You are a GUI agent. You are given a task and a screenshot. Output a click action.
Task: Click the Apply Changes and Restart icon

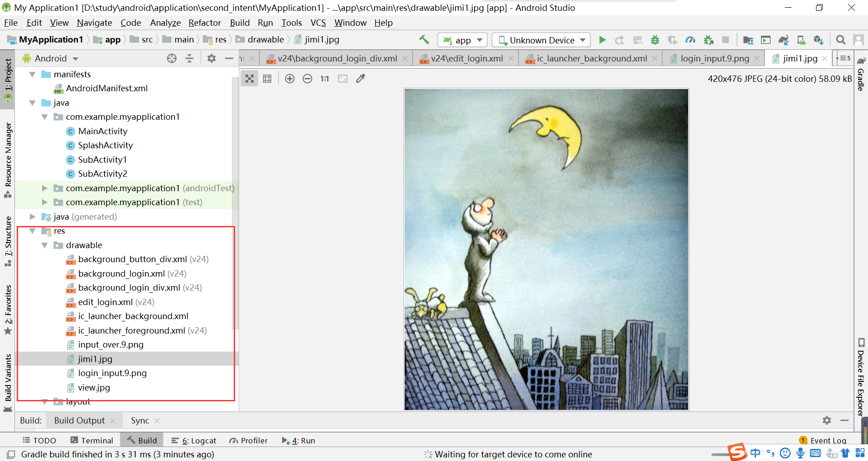(620, 40)
